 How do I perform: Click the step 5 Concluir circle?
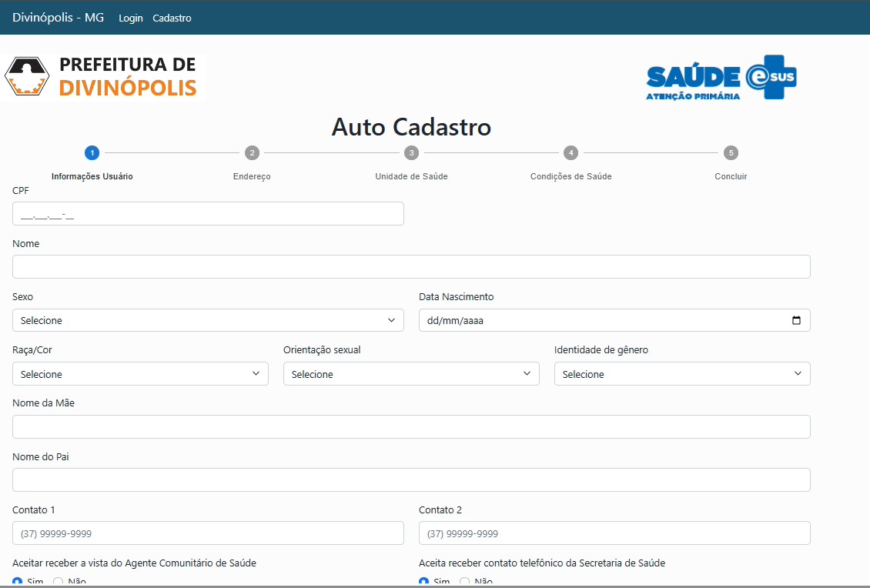pyautogui.click(x=730, y=152)
